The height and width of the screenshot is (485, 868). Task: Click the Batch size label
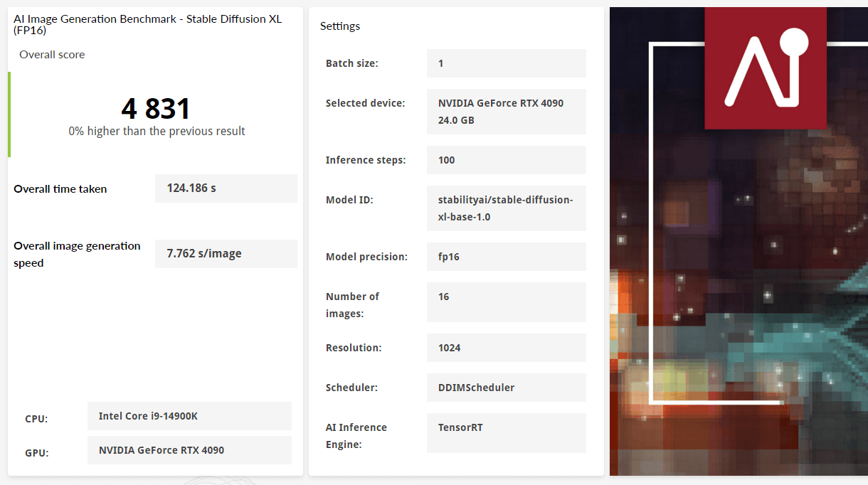(x=352, y=63)
